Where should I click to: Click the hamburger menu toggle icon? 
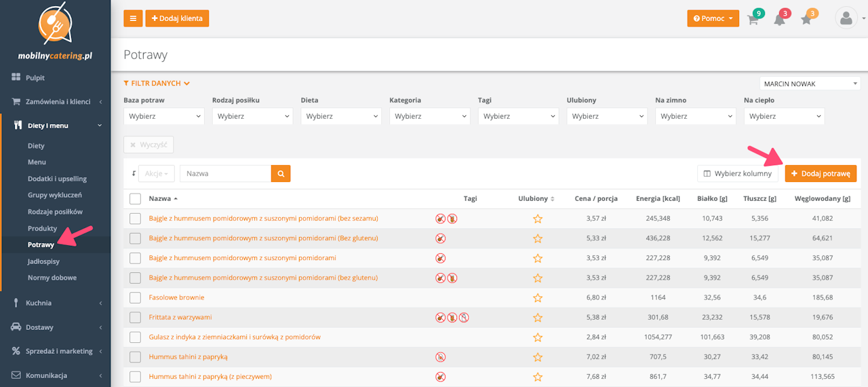click(x=133, y=18)
